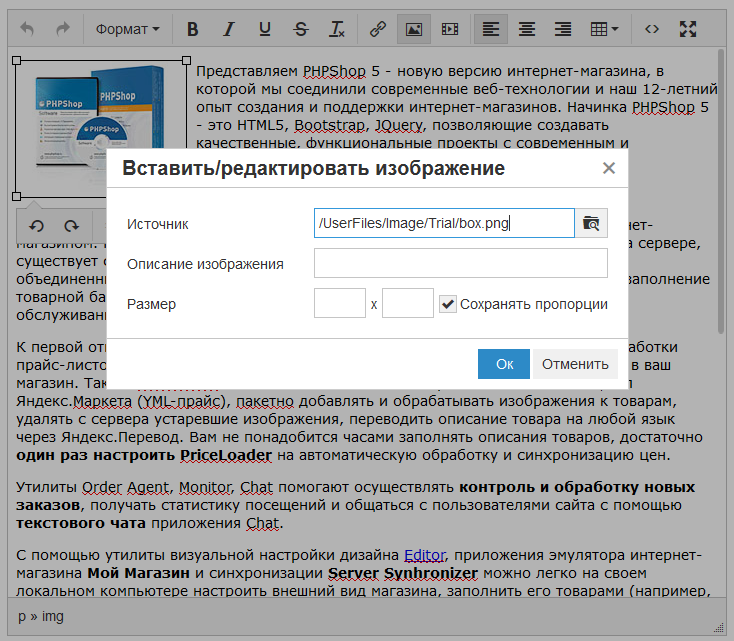Toggle italic formatting

228,29
